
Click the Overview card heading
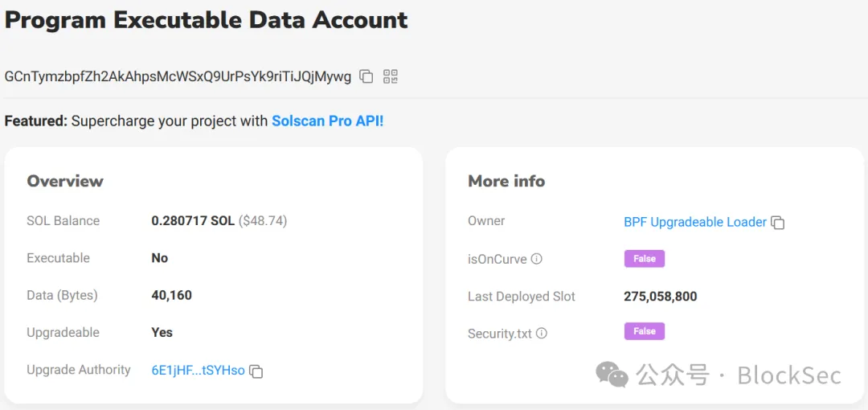click(x=65, y=181)
